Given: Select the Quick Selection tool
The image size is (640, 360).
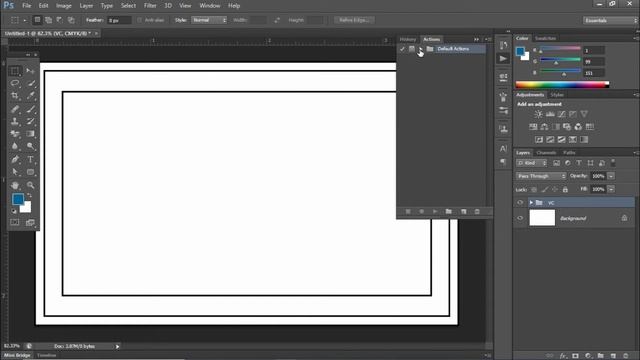Looking at the screenshot, I should pos(31,83).
